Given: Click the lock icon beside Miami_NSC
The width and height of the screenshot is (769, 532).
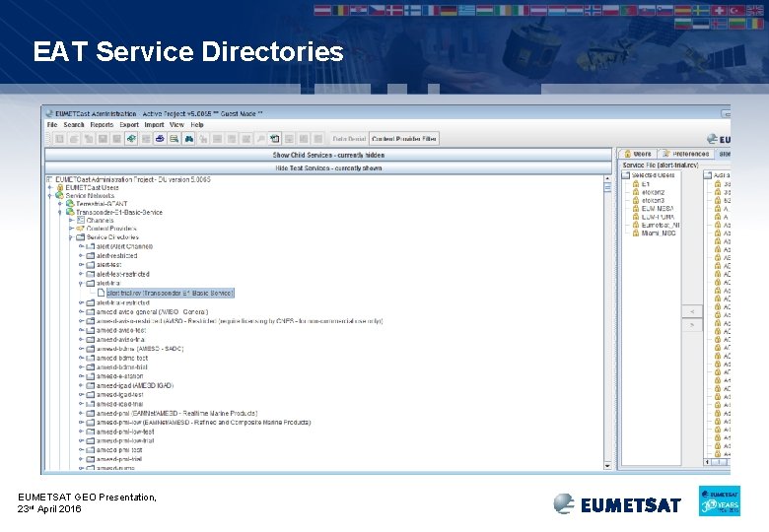Looking at the screenshot, I should 636,233.
